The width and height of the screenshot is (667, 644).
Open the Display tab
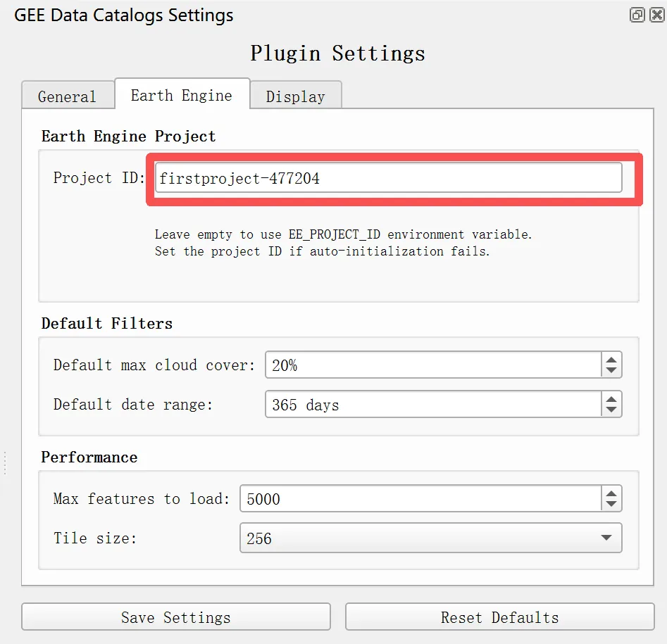click(x=295, y=96)
